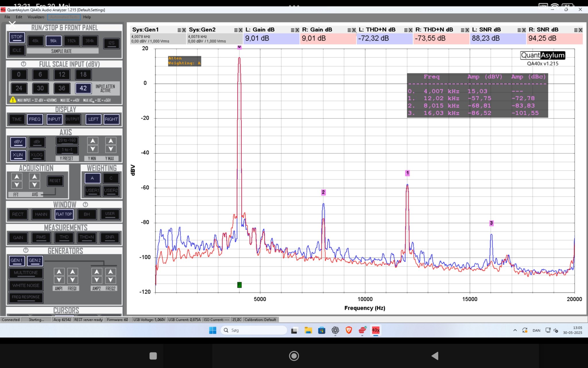The height and width of the screenshot is (368, 588).
Task: Click harmonic marker 1 at 12 kHz
Action: [x=407, y=173]
